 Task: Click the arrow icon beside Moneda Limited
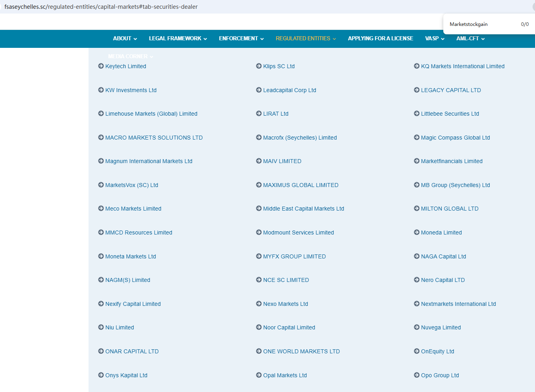tap(417, 232)
